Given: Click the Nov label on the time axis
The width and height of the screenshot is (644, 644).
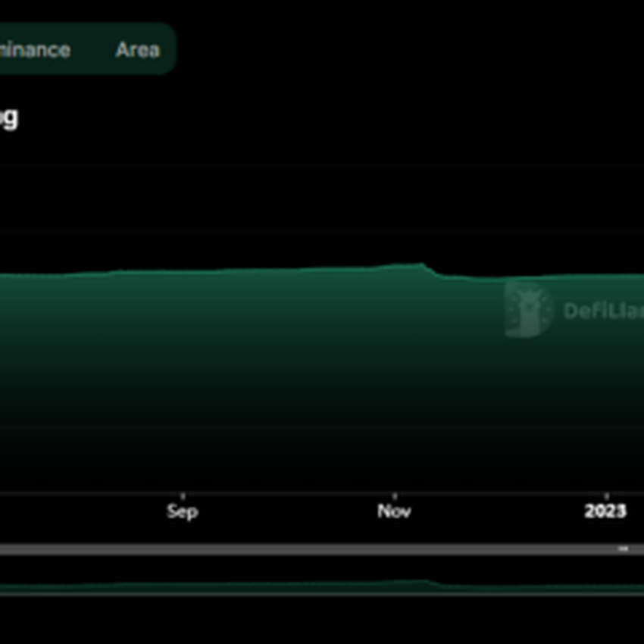Looking at the screenshot, I should [x=394, y=511].
